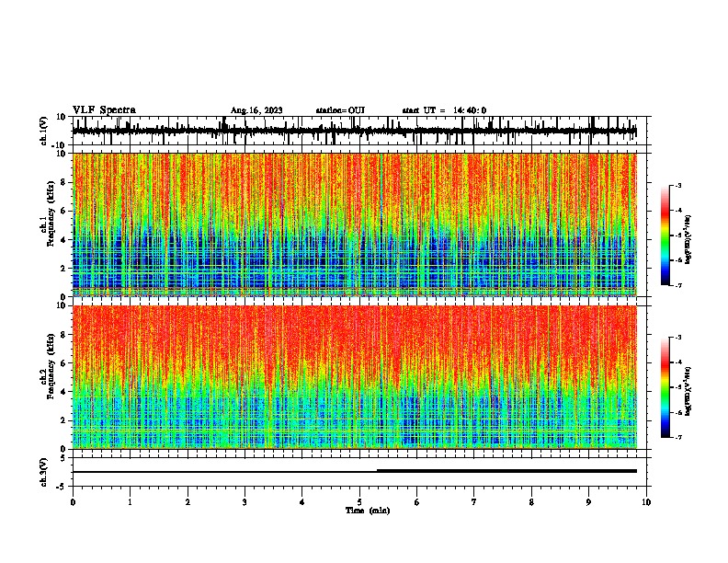
Task: Click the '-3' label on ch.1 colorbar
Action: click(x=678, y=185)
